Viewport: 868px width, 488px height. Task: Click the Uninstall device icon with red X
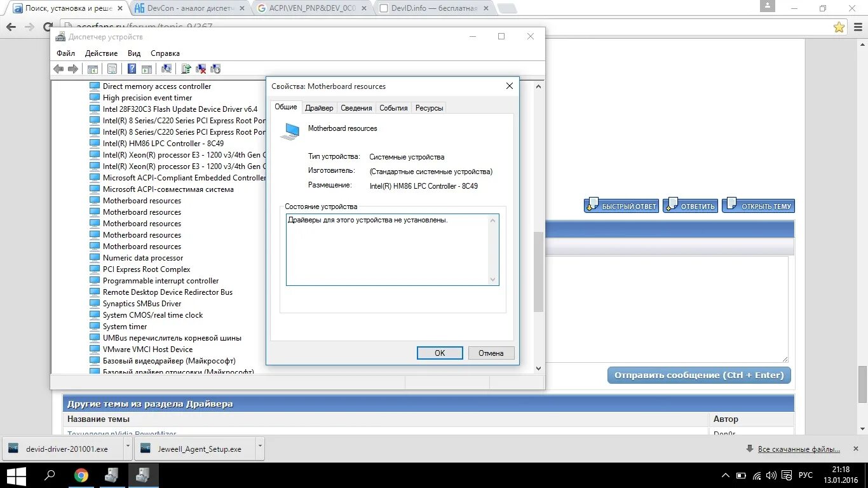click(201, 69)
